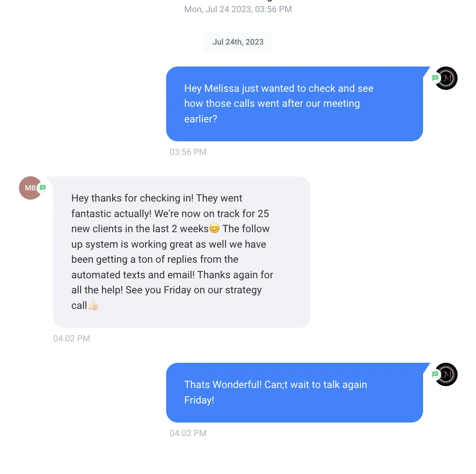Click the word Friday! in the last message
The height and width of the screenshot is (474, 476).
pyautogui.click(x=199, y=400)
